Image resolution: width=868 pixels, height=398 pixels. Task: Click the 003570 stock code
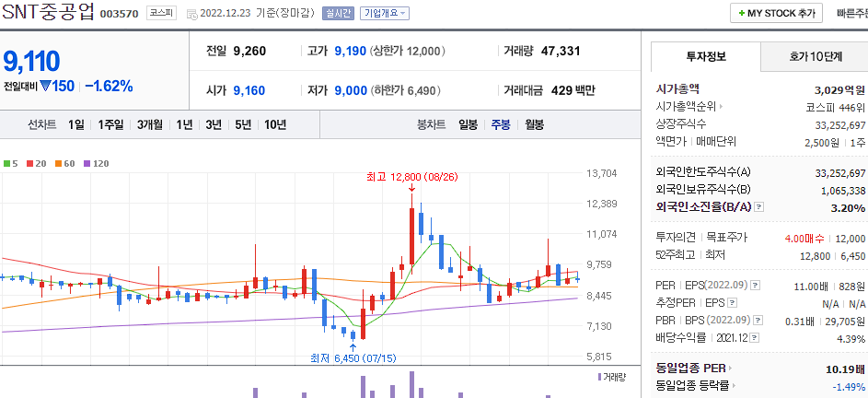119,14
